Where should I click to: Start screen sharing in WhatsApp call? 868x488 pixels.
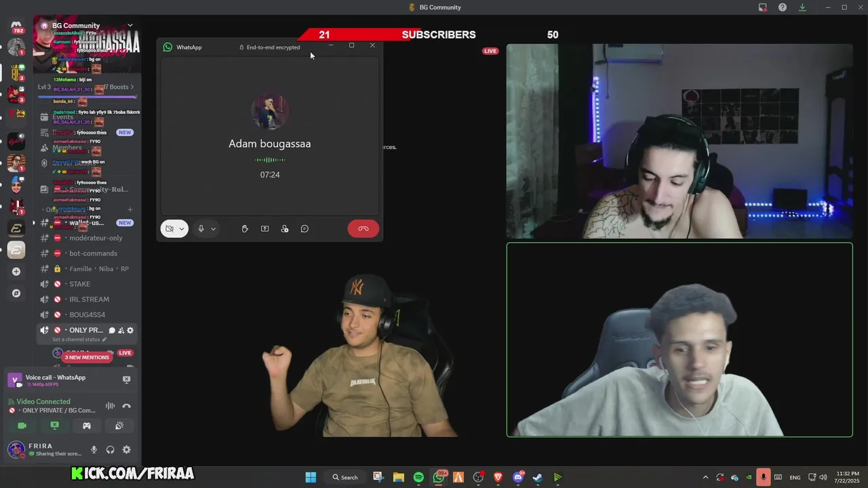264,228
